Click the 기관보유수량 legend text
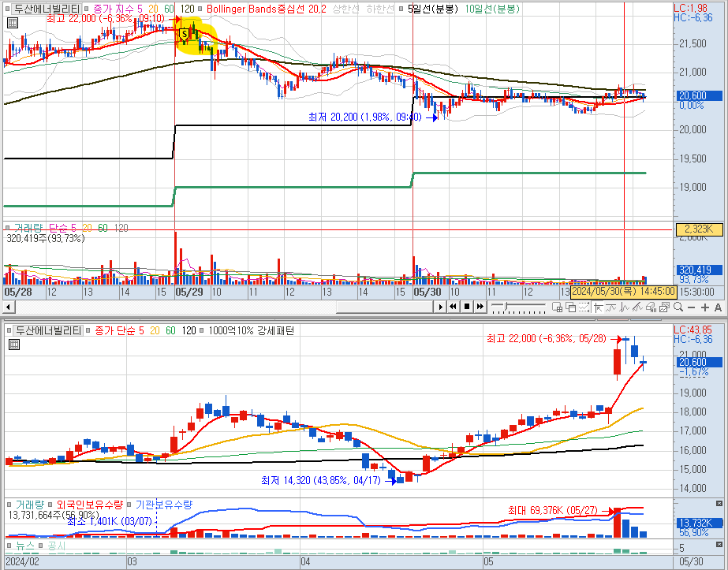Viewport: 728px width, 570px height. pyautogui.click(x=164, y=505)
